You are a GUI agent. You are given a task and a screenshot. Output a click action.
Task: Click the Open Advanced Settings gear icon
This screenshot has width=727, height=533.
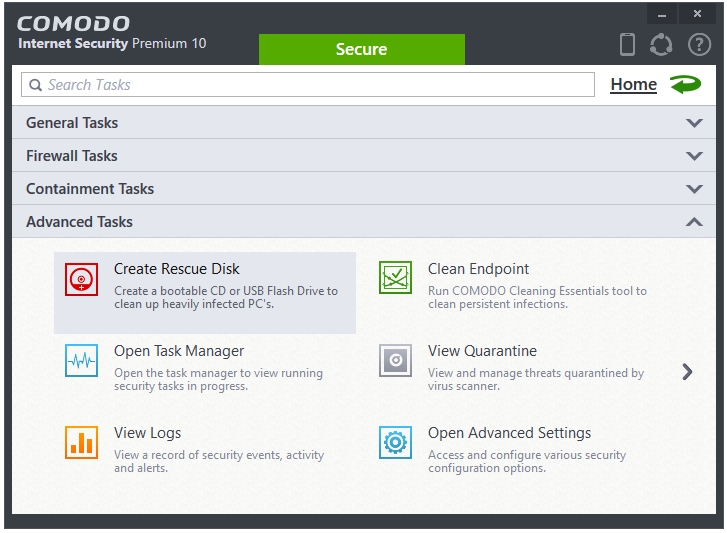point(395,442)
